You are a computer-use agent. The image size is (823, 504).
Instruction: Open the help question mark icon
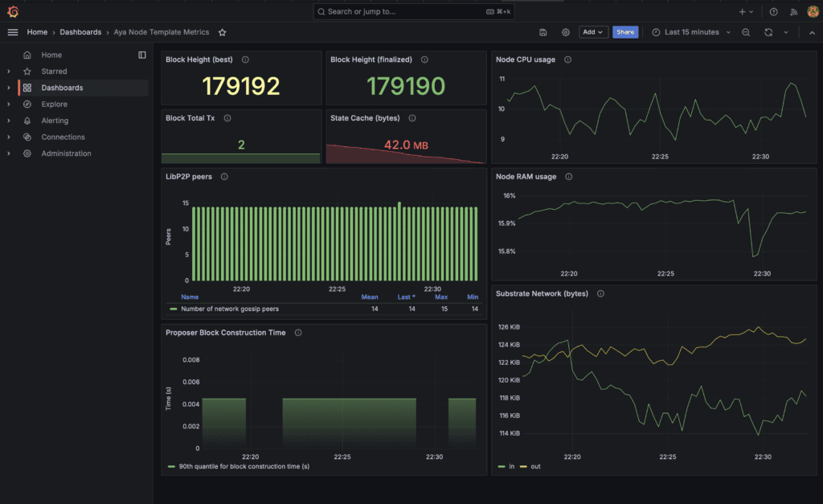[x=774, y=11]
